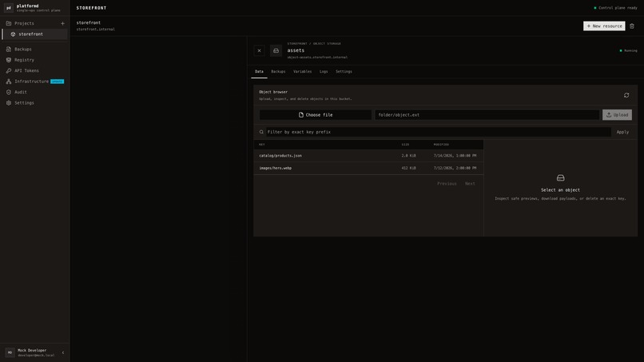Viewport: 644px width, 362px height.
Task: Switch to the Logs tab
Action: 324,71
